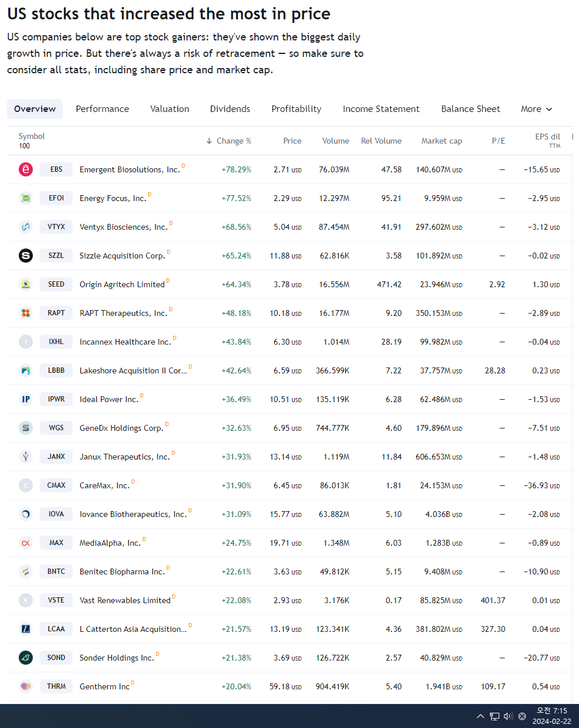Viewport: 579px width, 728px height.
Task: Click the 401.37 P/E value for VSTE
Action: pyautogui.click(x=493, y=600)
